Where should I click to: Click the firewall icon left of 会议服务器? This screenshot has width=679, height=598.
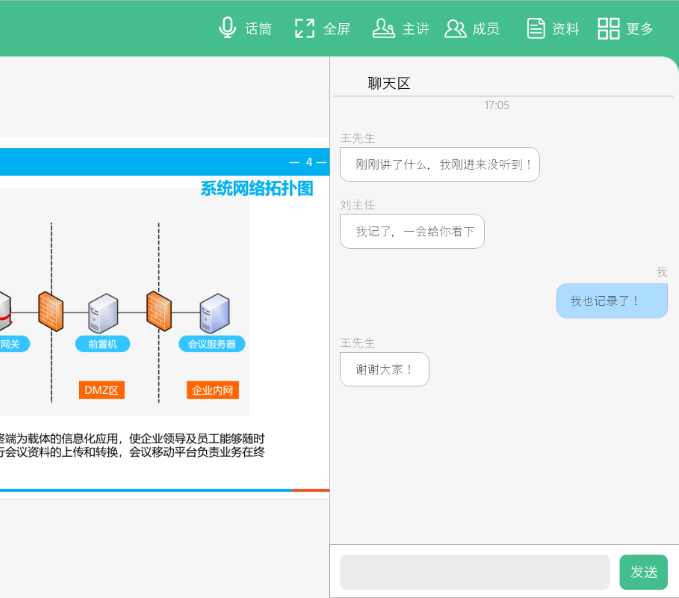coord(159,311)
